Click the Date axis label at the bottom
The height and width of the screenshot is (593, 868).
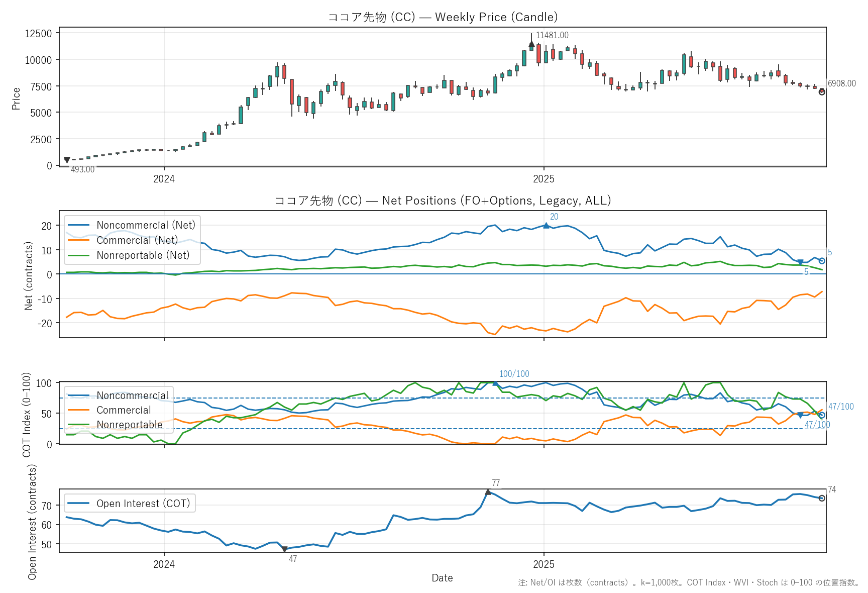442,578
